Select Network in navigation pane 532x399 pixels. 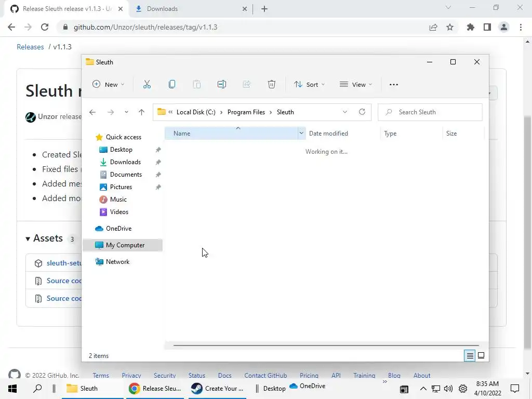tap(117, 262)
